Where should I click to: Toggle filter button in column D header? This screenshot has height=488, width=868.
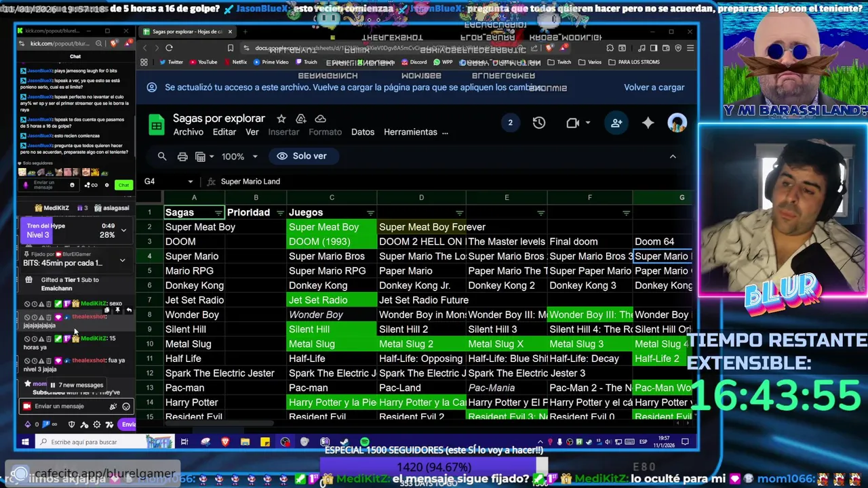coord(460,213)
